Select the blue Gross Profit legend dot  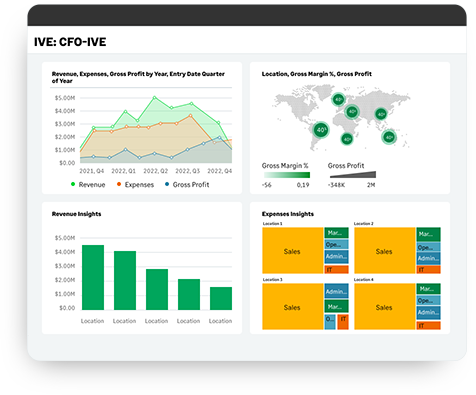pyautogui.click(x=167, y=184)
